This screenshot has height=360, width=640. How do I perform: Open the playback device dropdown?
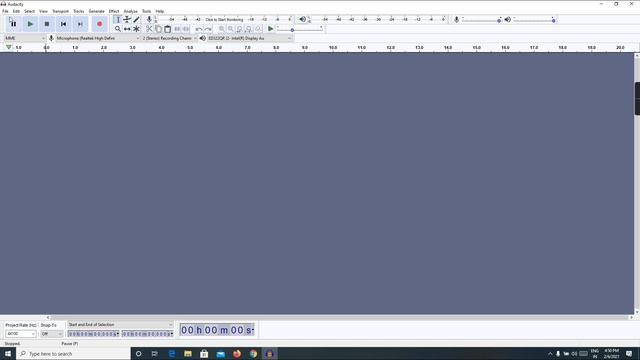pyautogui.click(x=249, y=38)
